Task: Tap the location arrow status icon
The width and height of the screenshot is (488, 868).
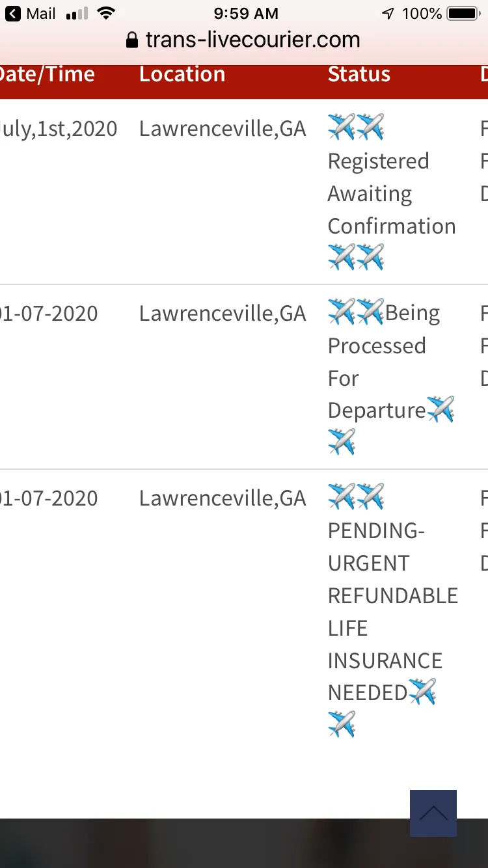Action: [388, 13]
